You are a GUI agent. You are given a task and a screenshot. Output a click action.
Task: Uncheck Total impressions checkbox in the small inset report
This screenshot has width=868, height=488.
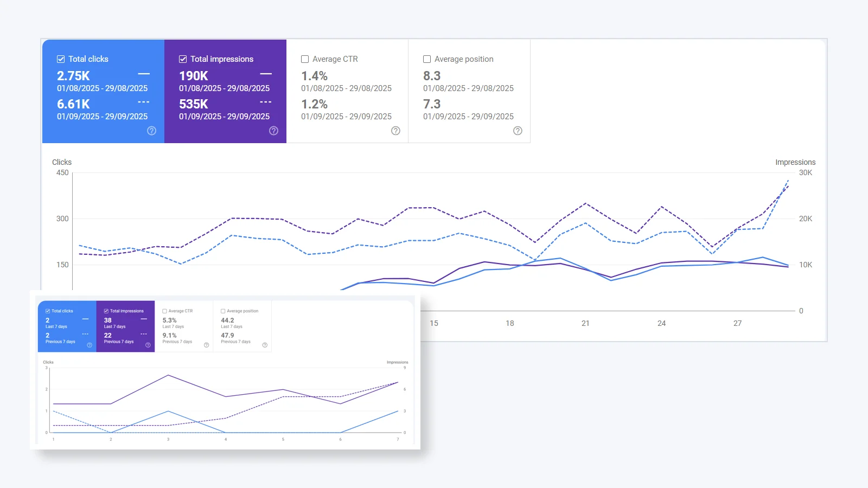pyautogui.click(x=106, y=311)
